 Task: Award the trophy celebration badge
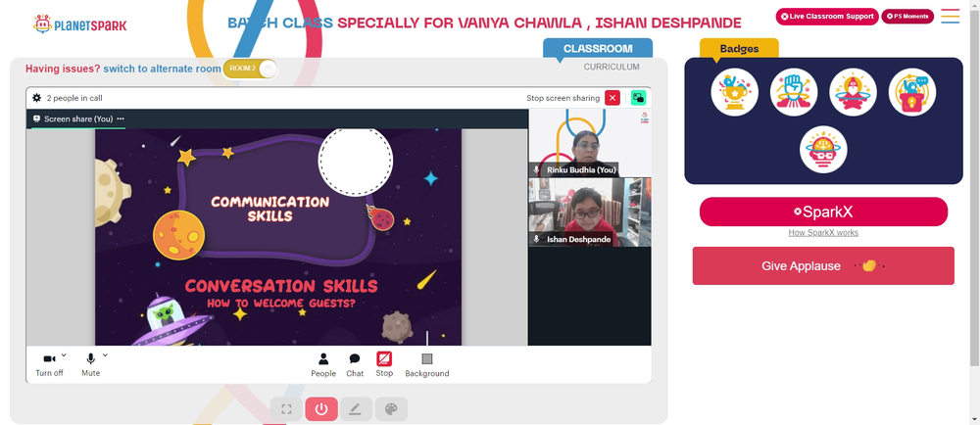(x=734, y=92)
